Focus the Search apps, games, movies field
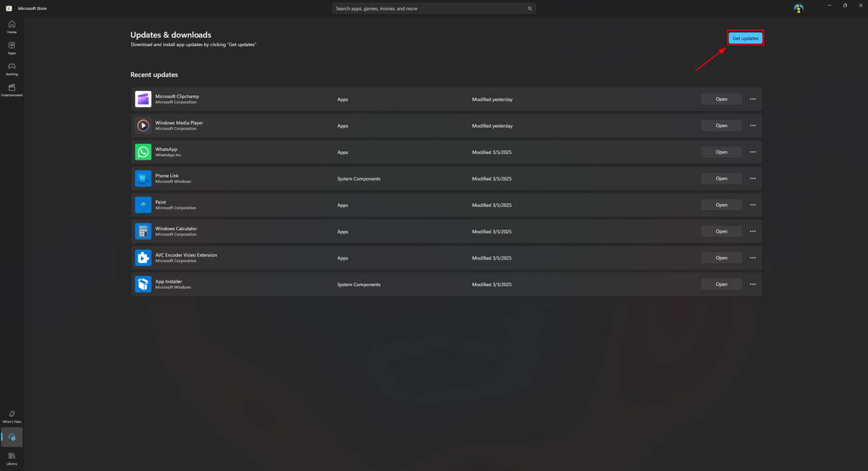This screenshot has width=868, height=471. click(x=434, y=9)
